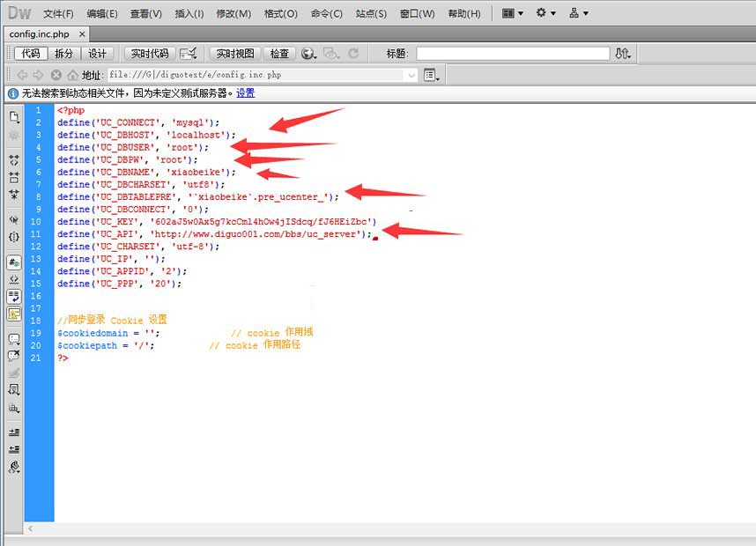Click the horizontal scrollbar left arrow

tap(32, 529)
